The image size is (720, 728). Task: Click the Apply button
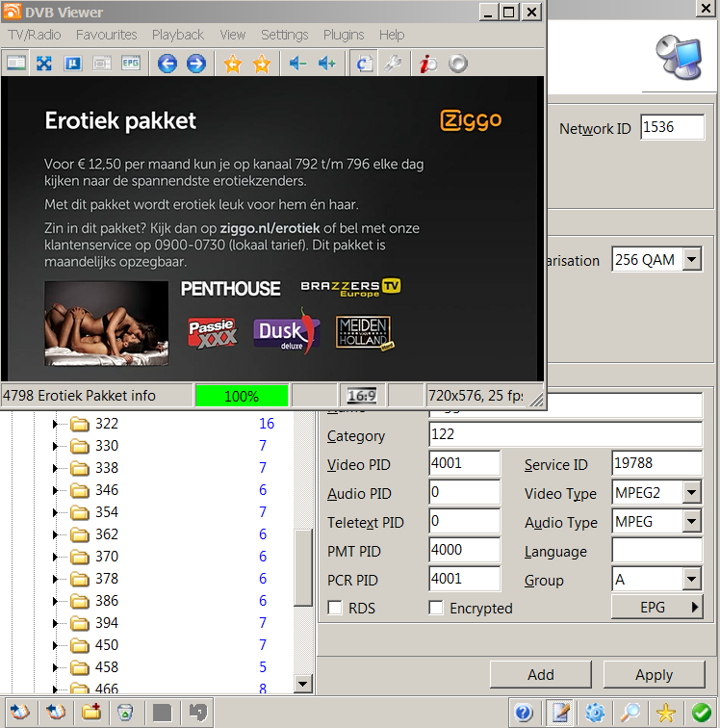click(654, 674)
